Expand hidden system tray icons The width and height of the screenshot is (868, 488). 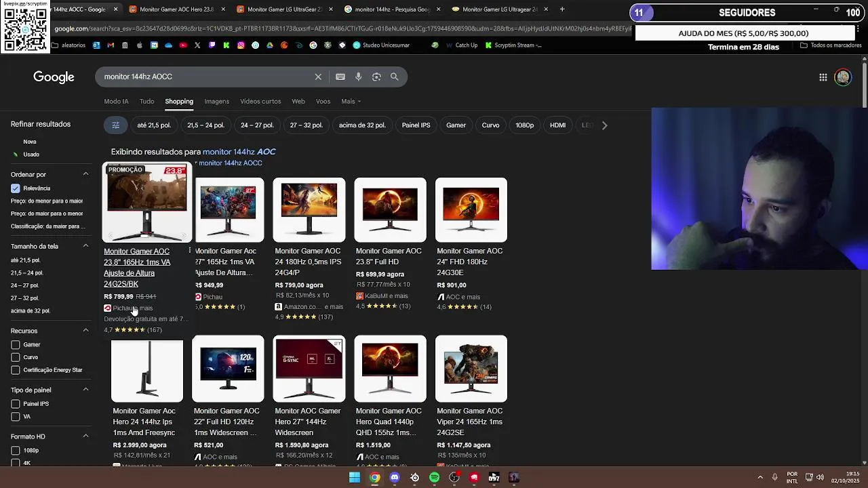(759, 477)
